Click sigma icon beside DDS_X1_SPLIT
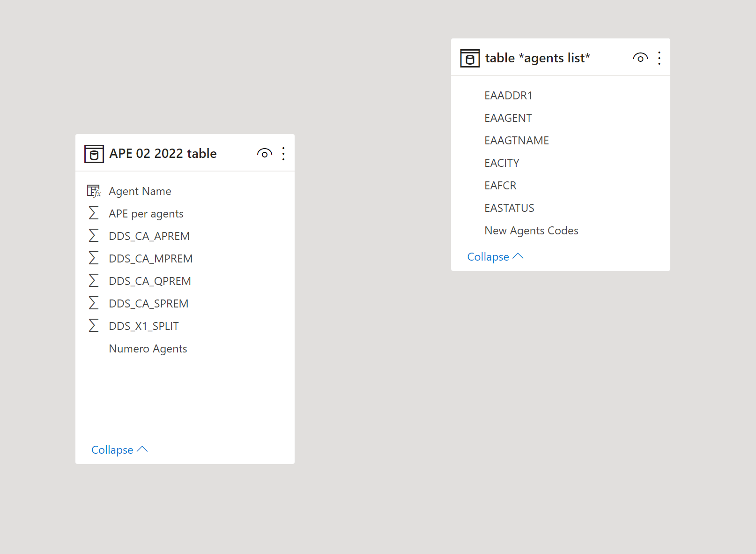Screen dimensions: 756x554 [x=94, y=326]
